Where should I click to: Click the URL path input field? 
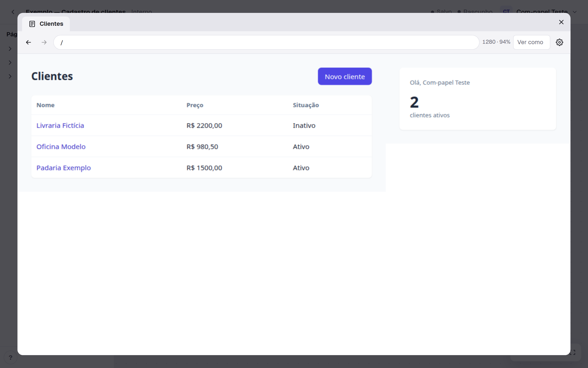[266, 42]
